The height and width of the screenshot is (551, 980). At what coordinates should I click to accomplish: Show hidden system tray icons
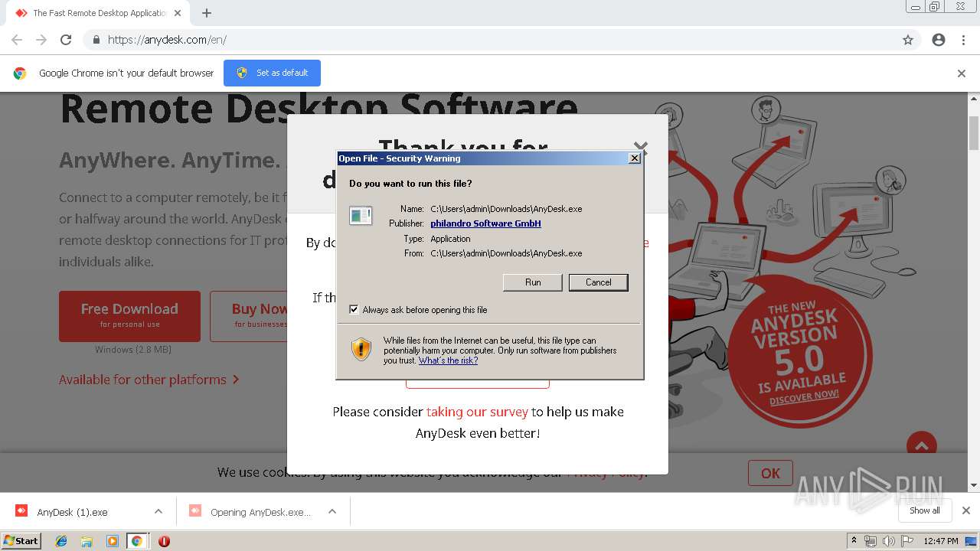pos(854,541)
